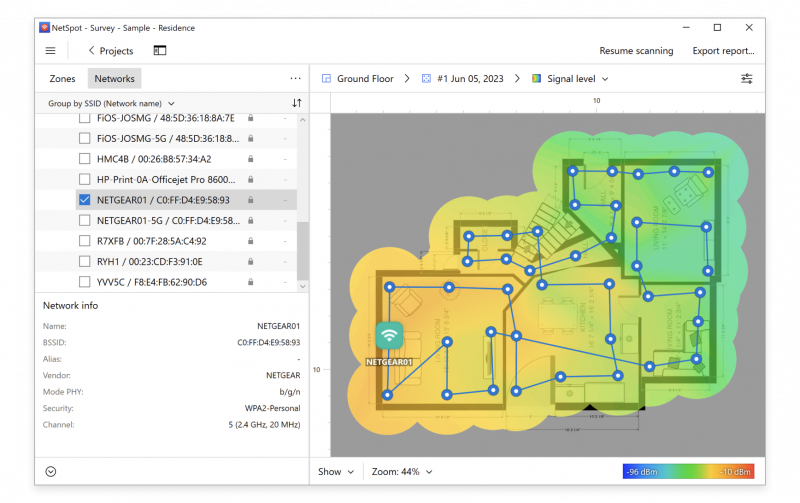Screen dimensions: 800x503
Task: Open the hamburger menu
Action: click(51, 51)
